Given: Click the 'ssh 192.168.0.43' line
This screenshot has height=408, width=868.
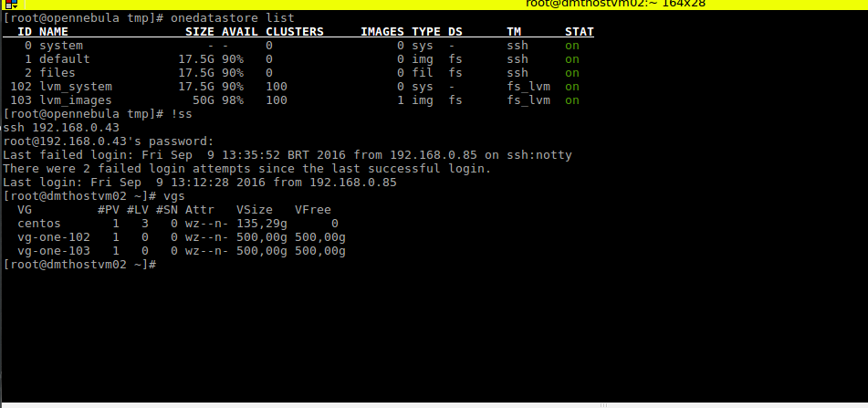Looking at the screenshot, I should point(61,128).
